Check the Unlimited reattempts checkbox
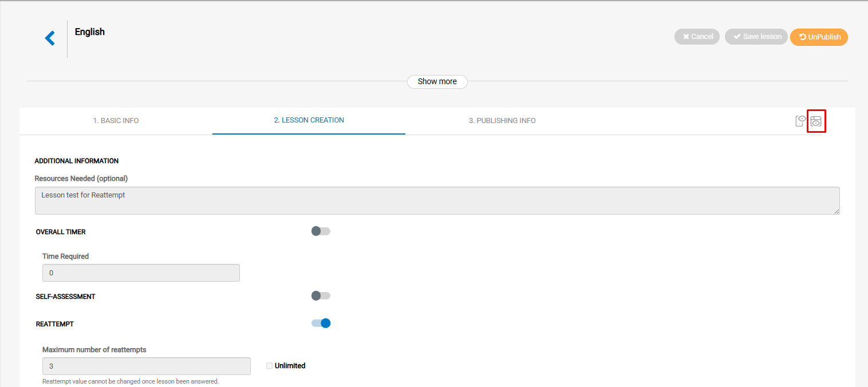 269,366
